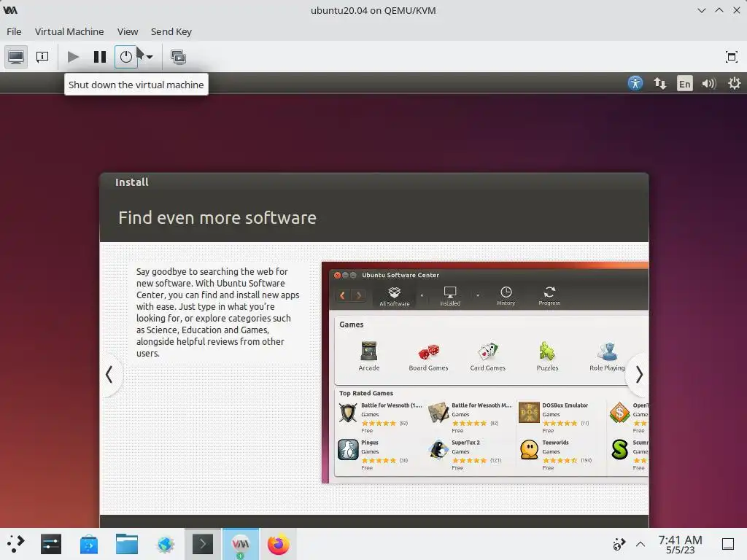This screenshot has height=560, width=747.
Task: Go to previous installer slide
Action: (109, 374)
